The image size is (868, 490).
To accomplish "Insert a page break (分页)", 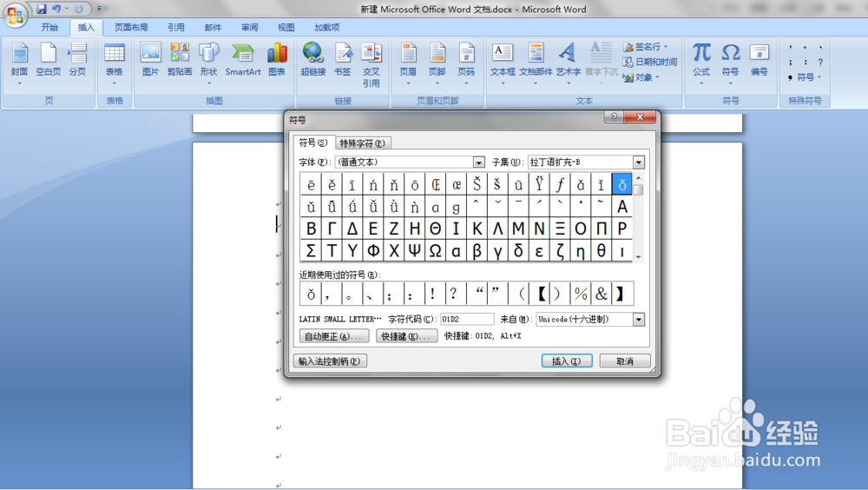I will [x=77, y=60].
